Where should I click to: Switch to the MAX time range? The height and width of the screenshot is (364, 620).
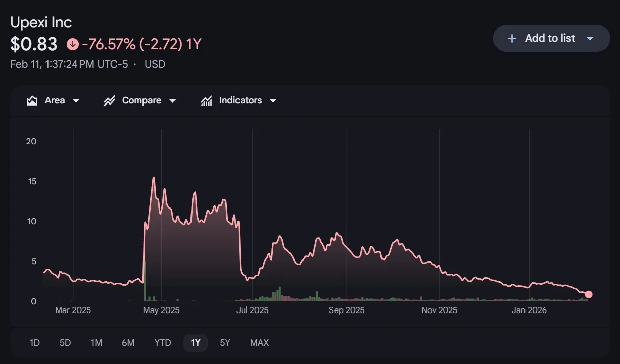pos(259,343)
